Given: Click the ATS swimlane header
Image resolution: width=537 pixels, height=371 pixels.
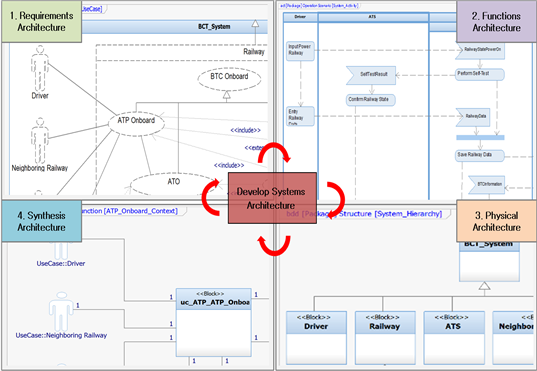Looking at the screenshot, I should tap(373, 17).
